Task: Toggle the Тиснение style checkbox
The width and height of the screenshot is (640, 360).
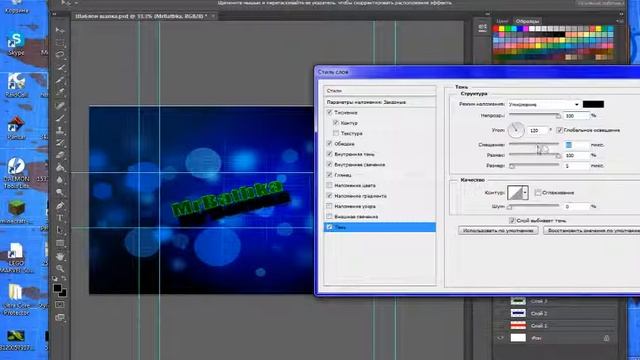Action: (x=329, y=112)
